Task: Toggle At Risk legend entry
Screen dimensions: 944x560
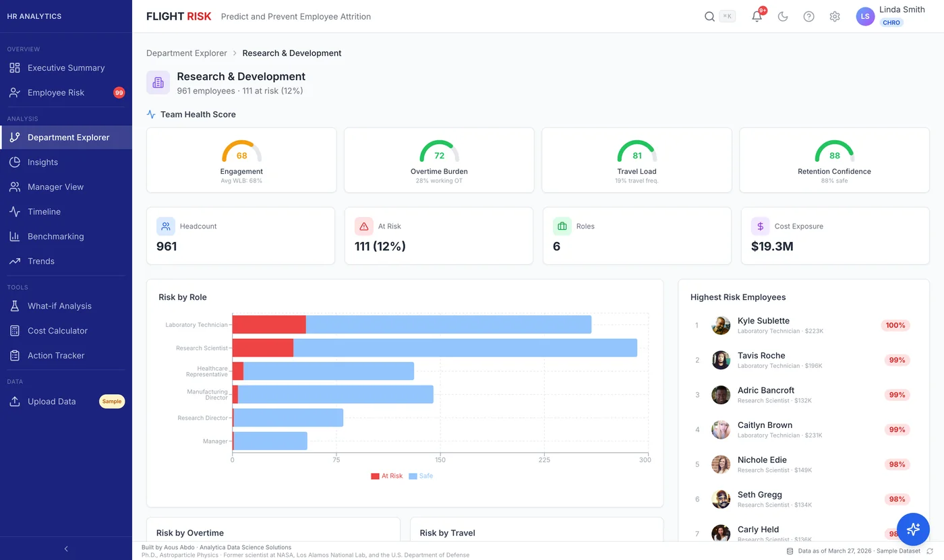Action: (386, 476)
